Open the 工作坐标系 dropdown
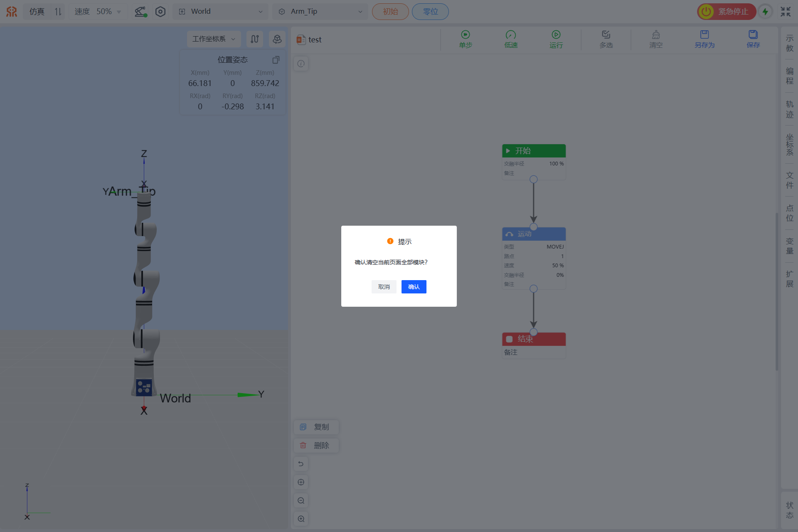 tap(214, 39)
